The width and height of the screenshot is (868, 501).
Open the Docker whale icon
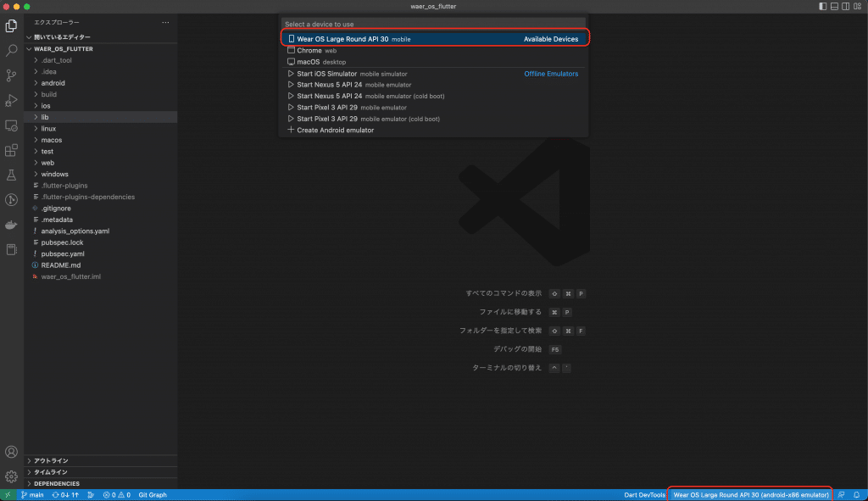[11, 225]
